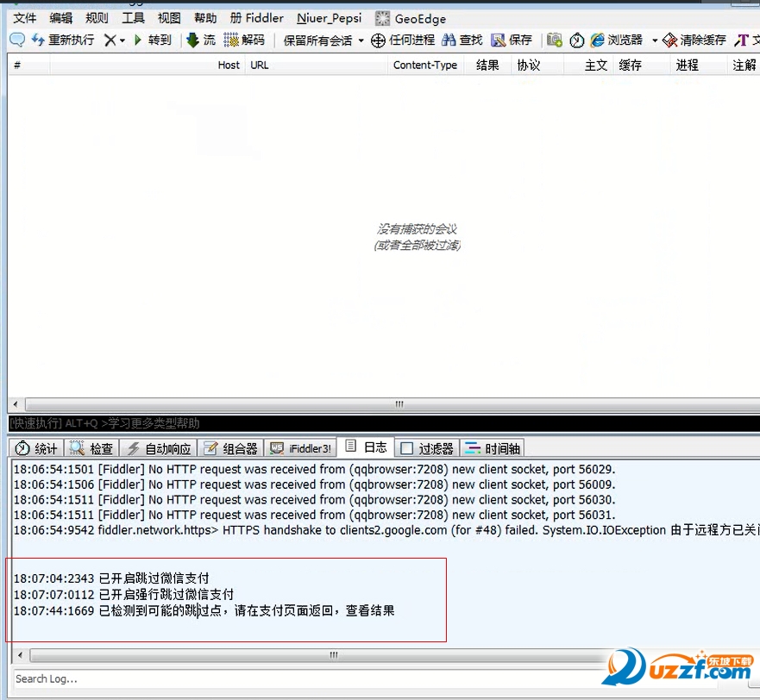Click the QuickExec command box
760x700 pixels.
380,423
